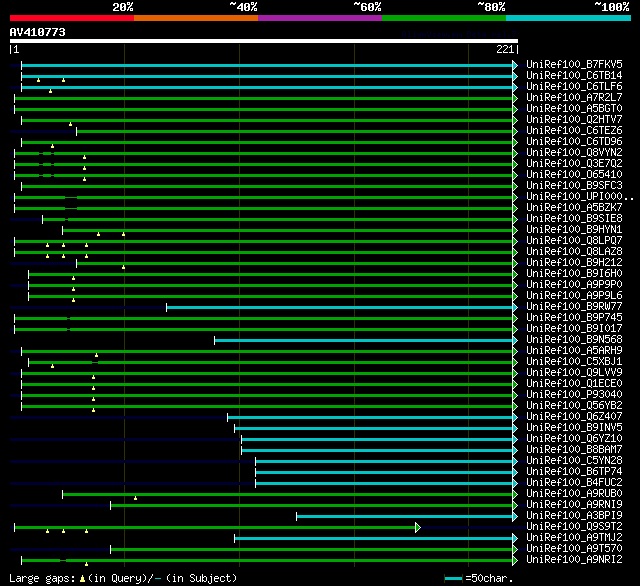
Task: Click the green ~80% identity swatch
Action: pyautogui.click(x=444, y=18)
